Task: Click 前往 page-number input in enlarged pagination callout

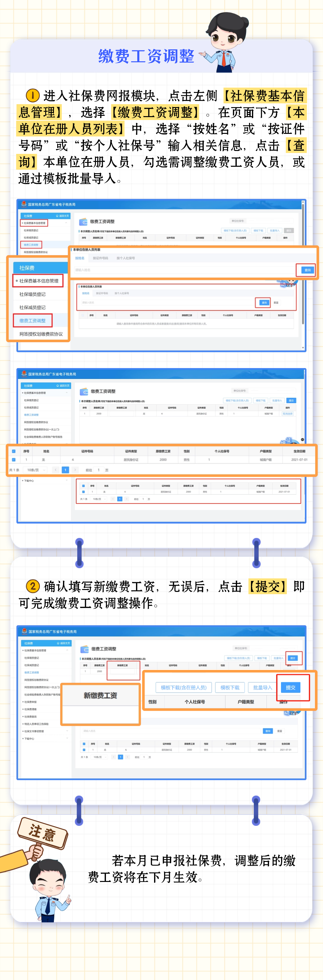Action: 99,470
